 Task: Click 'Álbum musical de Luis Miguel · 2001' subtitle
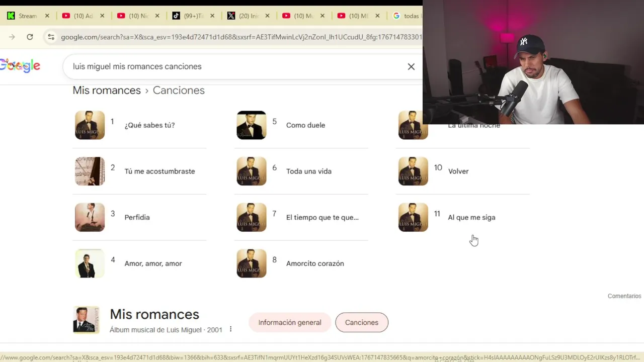pos(166,330)
